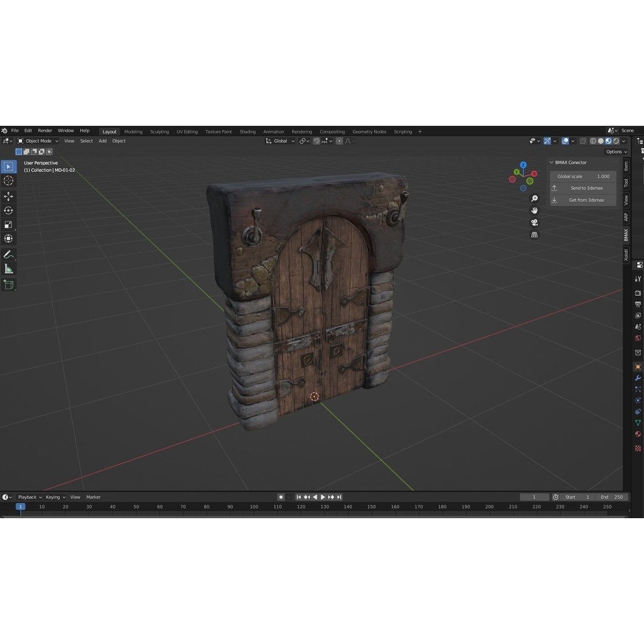Select the Add Cube tool
Screen dimensions: 644x644
point(8,284)
